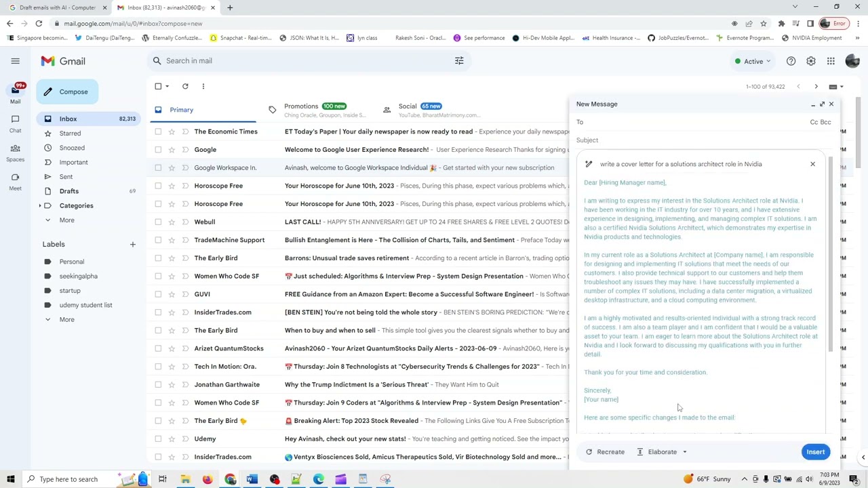Expand More under Labels
The height and width of the screenshot is (488, 868).
[66, 319]
